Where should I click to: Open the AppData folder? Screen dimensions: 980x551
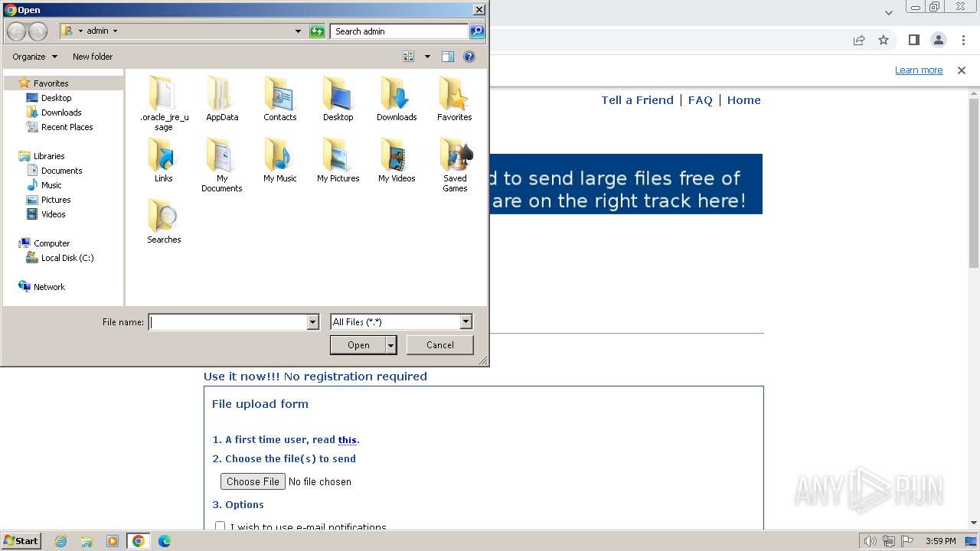pos(222,98)
